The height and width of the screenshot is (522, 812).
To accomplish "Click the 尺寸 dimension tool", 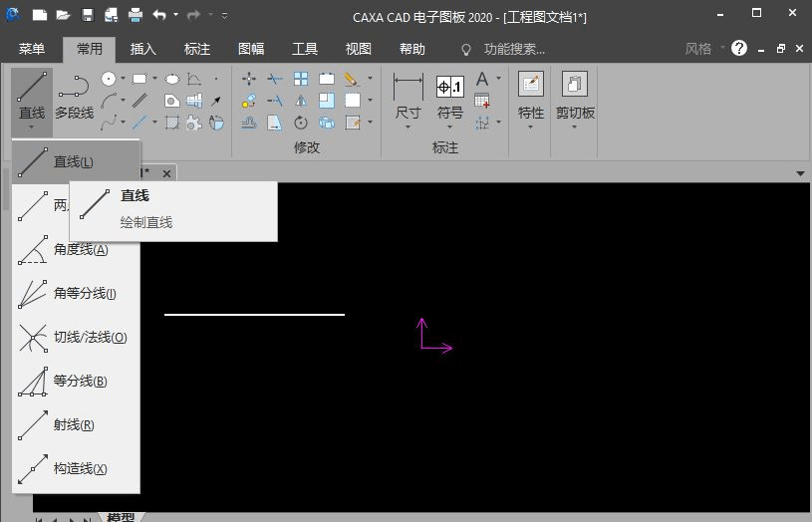I will pos(407,98).
